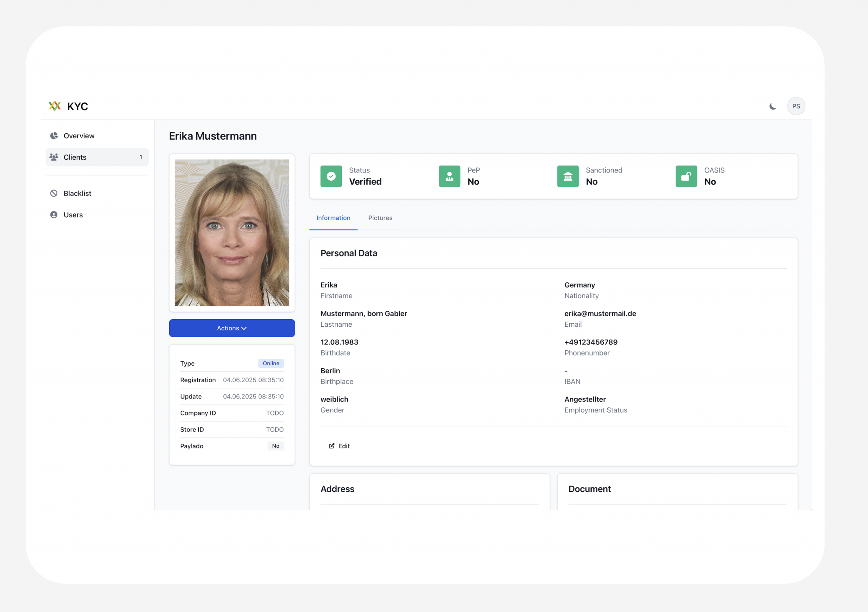Expand the Actions dropdown button
The height and width of the screenshot is (612, 868).
click(x=232, y=328)
